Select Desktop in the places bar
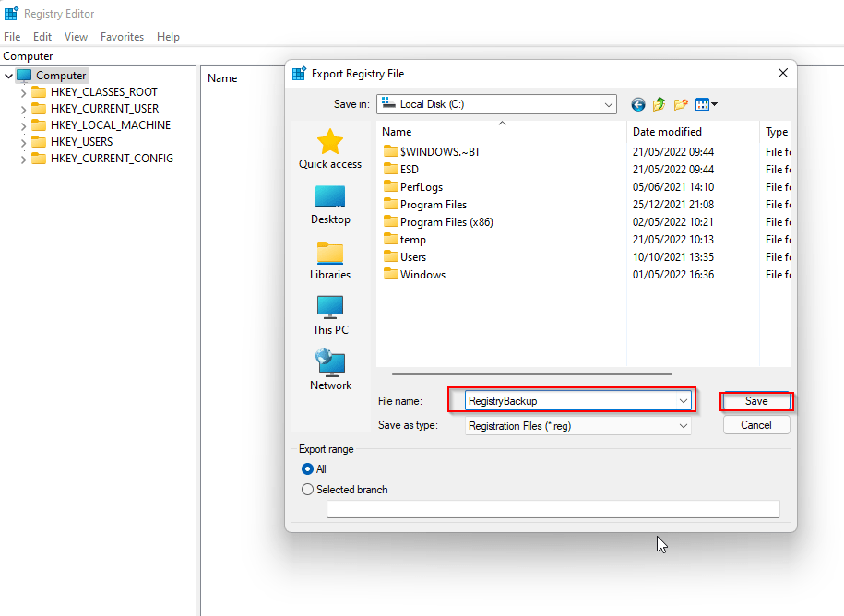The height and width of the screenshot is (616, 844). click(x=330, y=205)
